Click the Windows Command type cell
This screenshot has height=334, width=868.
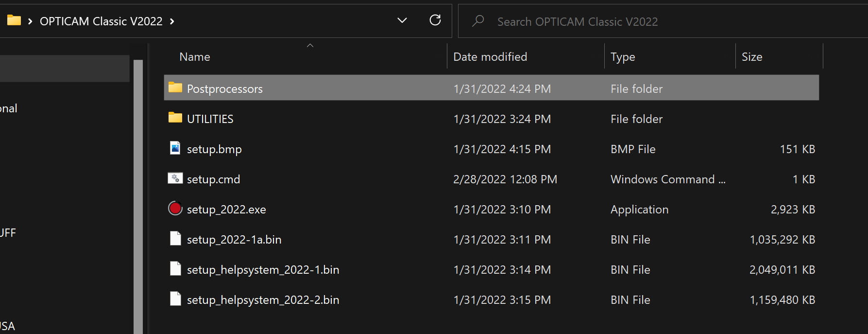pyautogui.click(x=668, y=179)
